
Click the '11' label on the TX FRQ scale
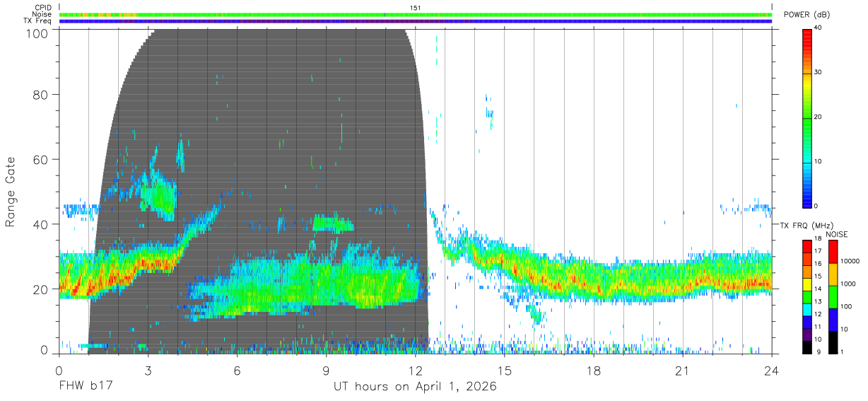tap(818, 327)
